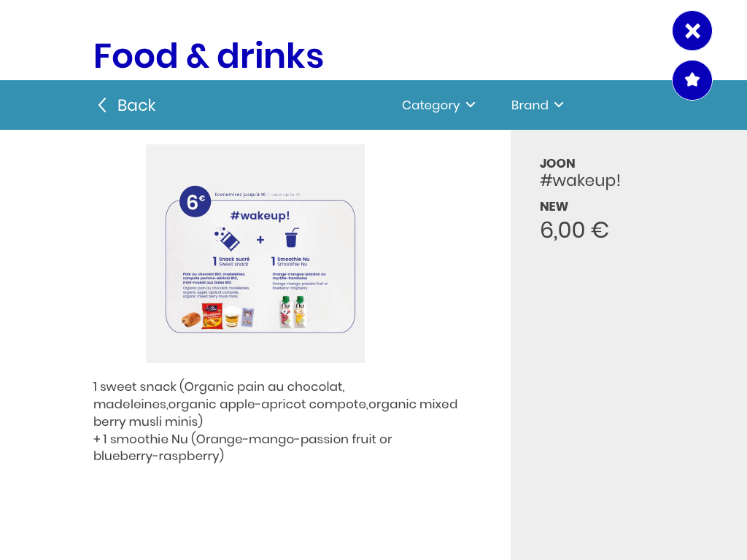Close the Food & drinks overlay

692,31
